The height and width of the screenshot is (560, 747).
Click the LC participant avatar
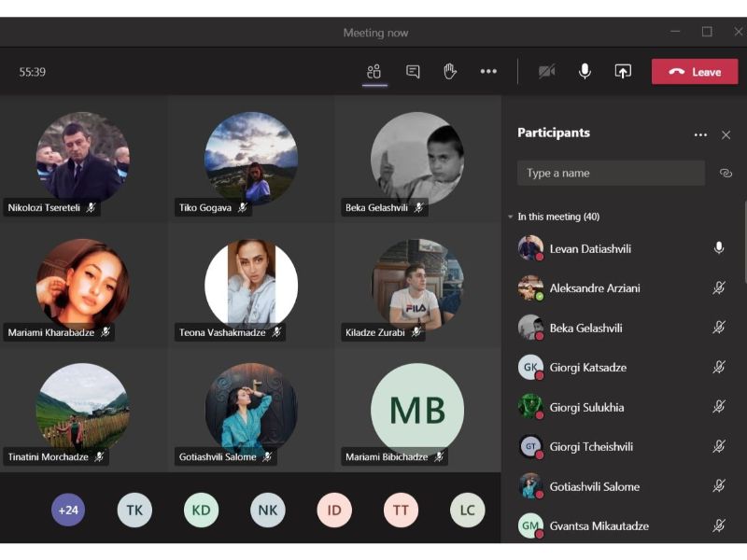(x=467, y=510)
